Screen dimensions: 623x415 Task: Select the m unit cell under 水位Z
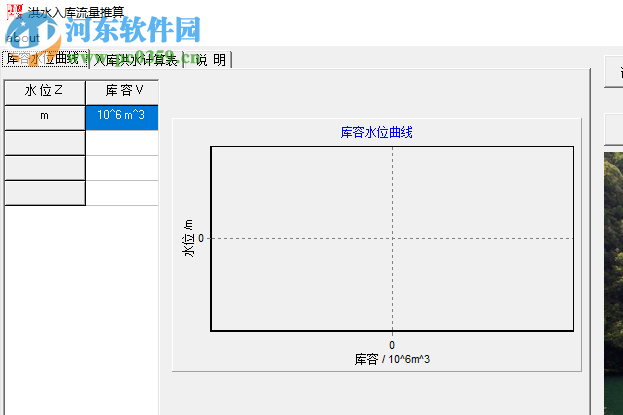45,118
